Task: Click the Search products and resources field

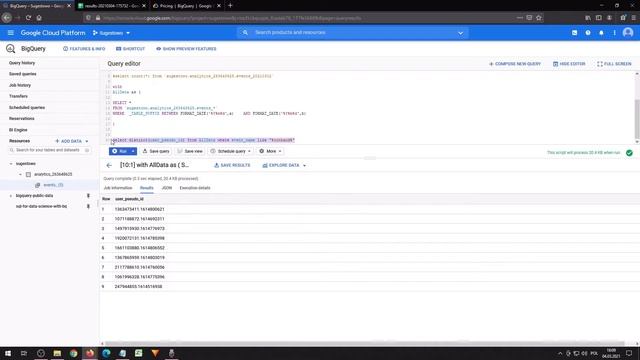Action: (x=353, y=33)
